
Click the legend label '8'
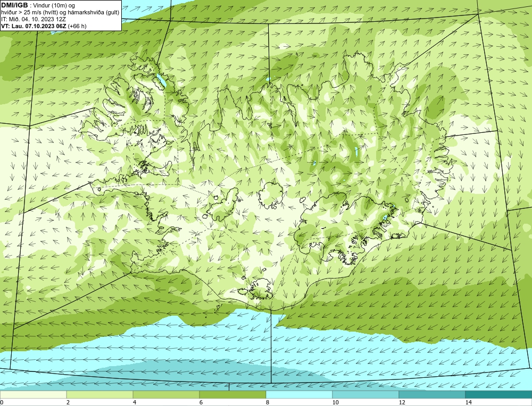(x=268, y=402)
